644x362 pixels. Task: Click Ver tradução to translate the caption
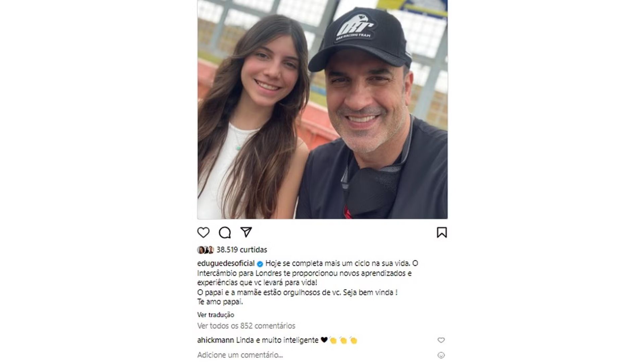coord(216,315)
